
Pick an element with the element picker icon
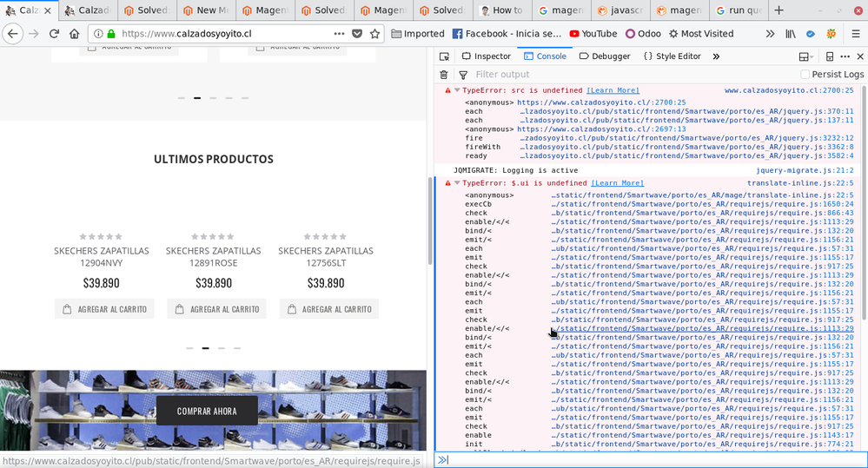click(x=444, y=56)
